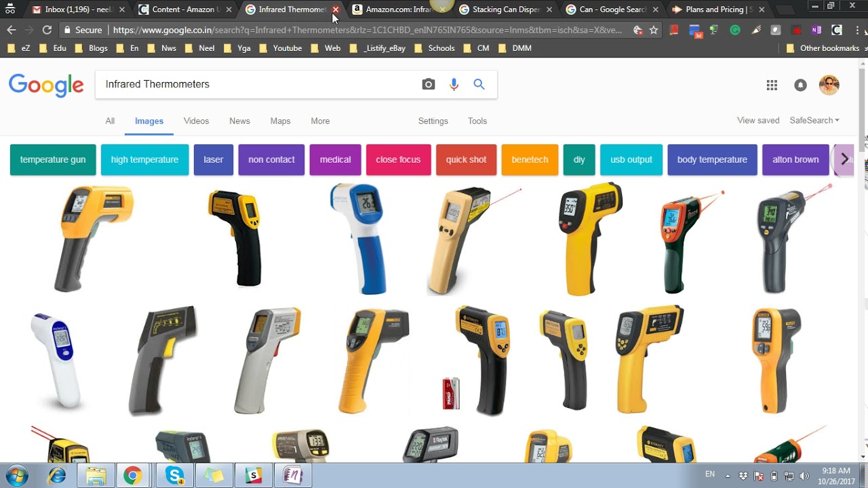Close the Infrared Thermometers browser tab
868x488 pixels.
tap(336, 9)
